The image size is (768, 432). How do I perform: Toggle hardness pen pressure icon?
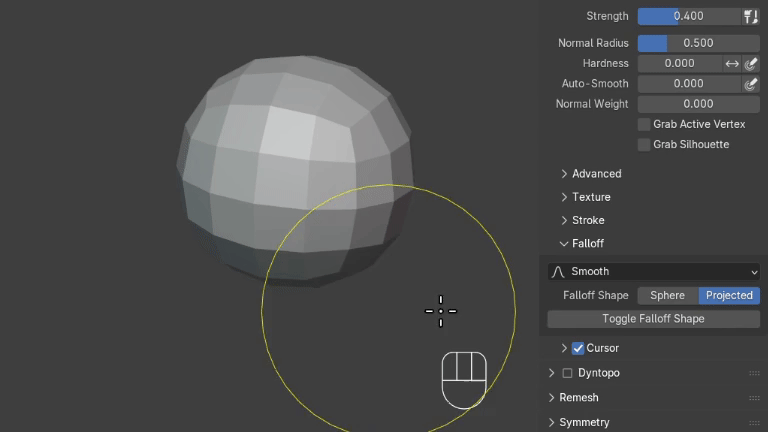pyautogui.click(x=751, y=63)
